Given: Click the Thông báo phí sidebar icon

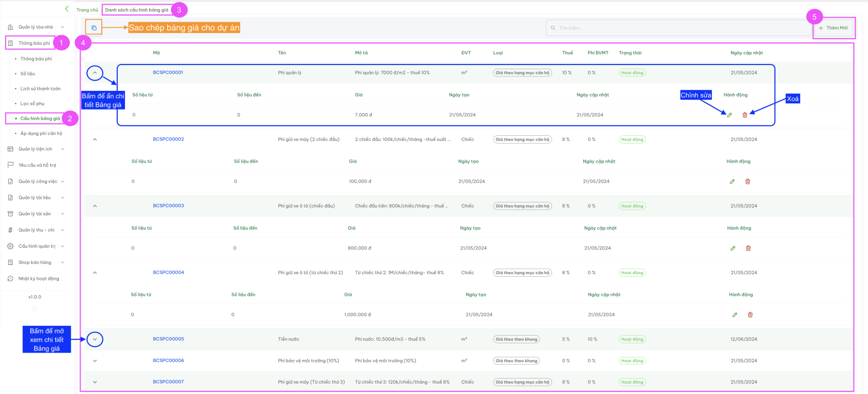Looking at the screenshot, I should click(10, 43).
